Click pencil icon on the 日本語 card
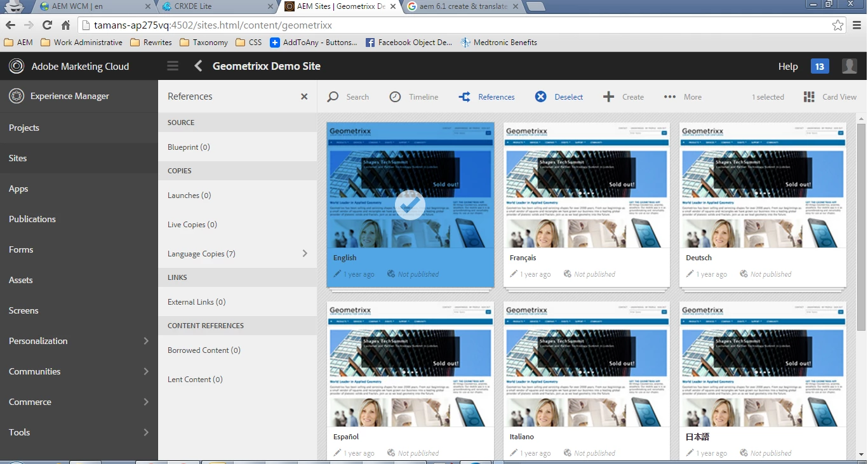This screenshot has height=464, width=868. 690,453
